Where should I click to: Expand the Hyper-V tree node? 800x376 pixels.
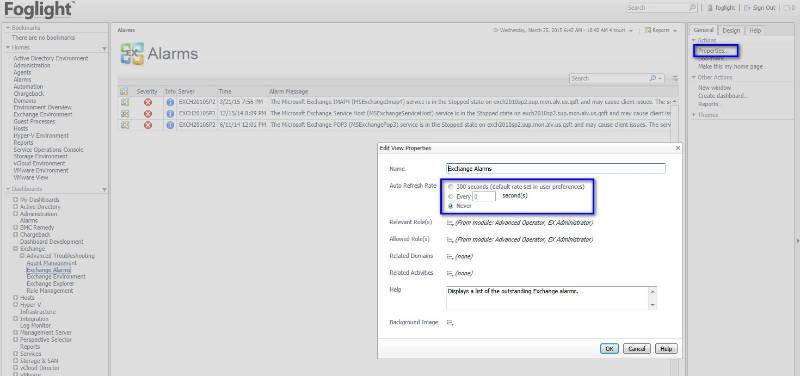(16, 305)
